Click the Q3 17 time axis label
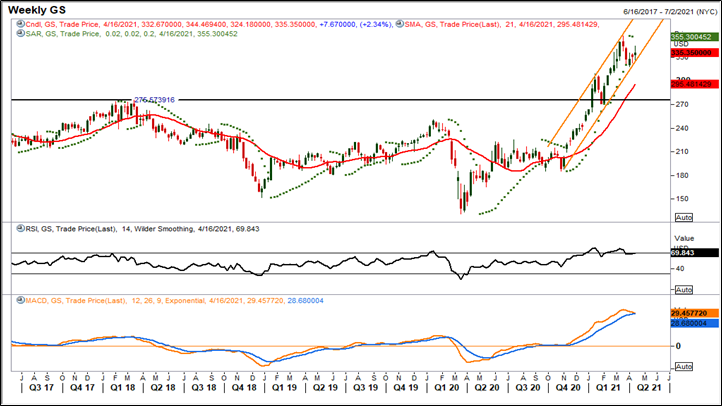Viewport: 722px width, 406px height. [41, 388]
